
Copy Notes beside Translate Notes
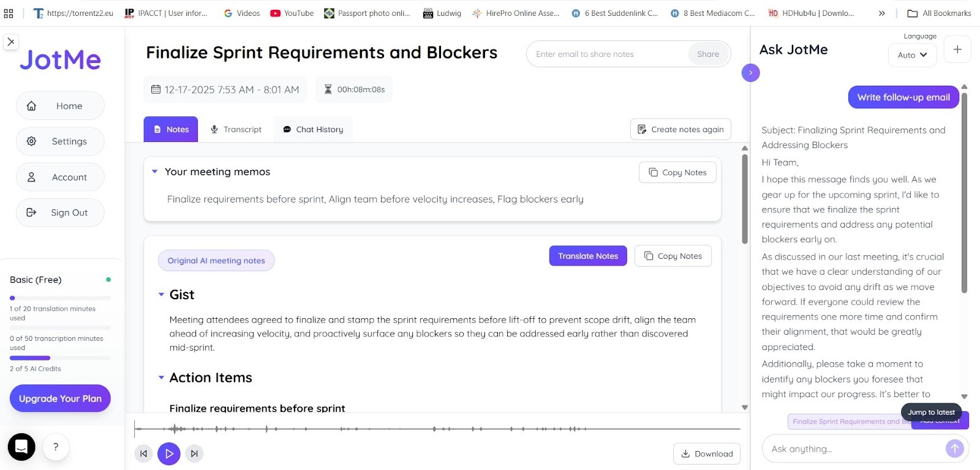click(x=673, y=256)
